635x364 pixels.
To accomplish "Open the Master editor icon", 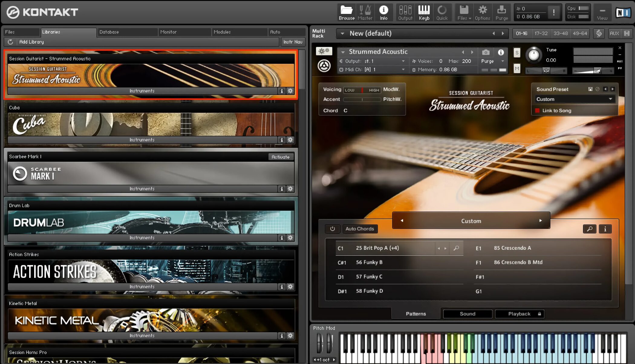I will pos(365,12).
